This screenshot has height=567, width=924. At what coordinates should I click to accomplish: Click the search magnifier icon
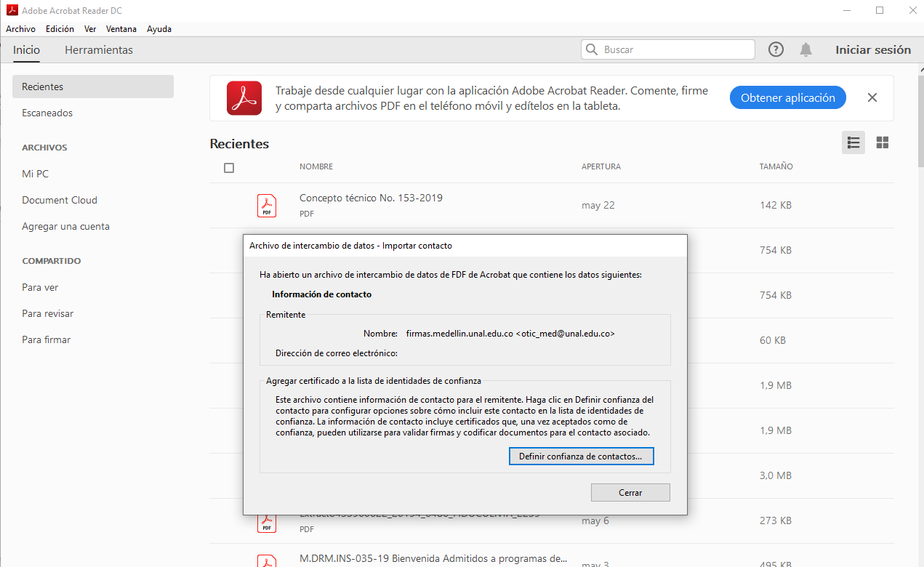592,49
